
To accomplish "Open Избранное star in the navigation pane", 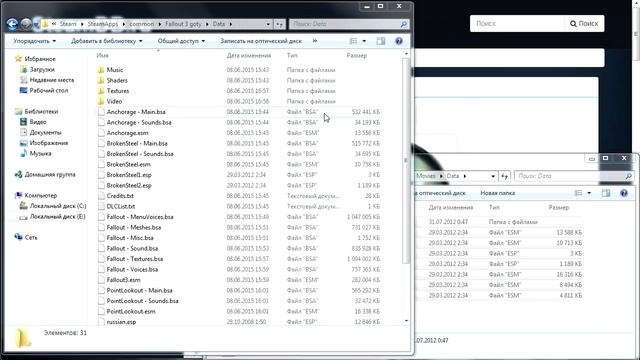I will click(18, 59).
